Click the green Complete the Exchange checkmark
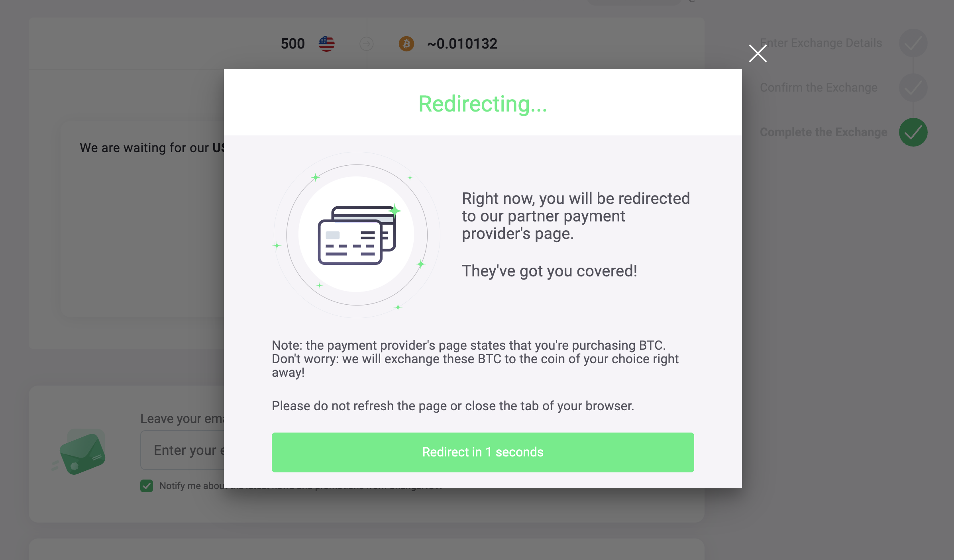Image resolution: width=954 pixels, height=560 pixels. click(913, 132)
